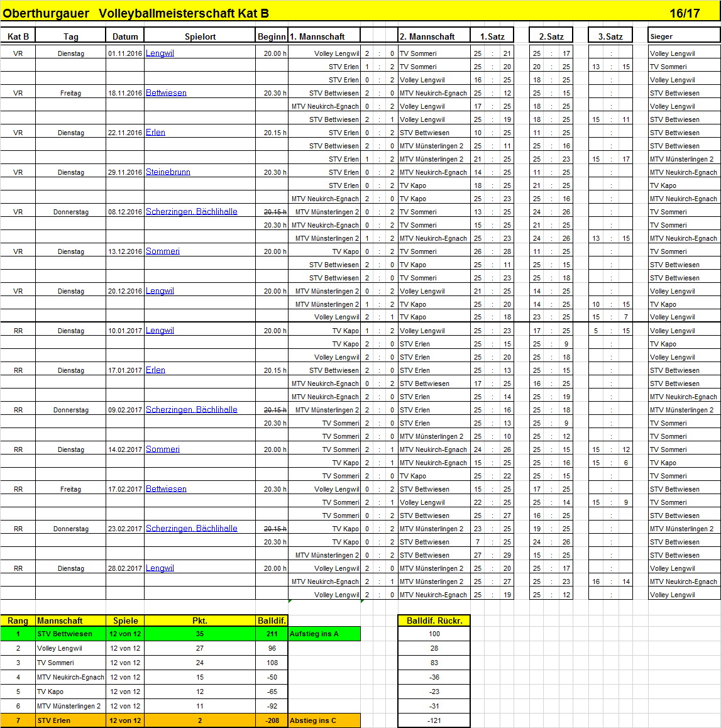Click Scherzingen, Bächlihalle link for 23.02.2017
This screenshot has height=728, width=721.
pos(191,529)
